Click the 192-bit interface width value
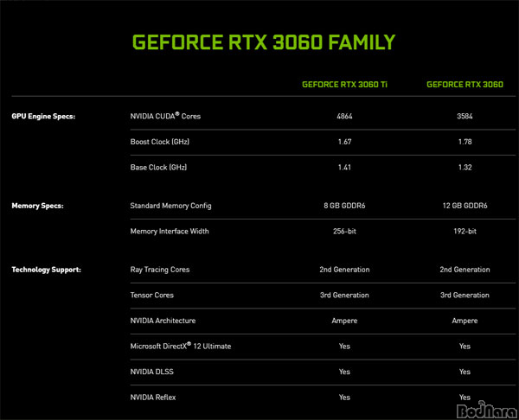 coord(465,231)
